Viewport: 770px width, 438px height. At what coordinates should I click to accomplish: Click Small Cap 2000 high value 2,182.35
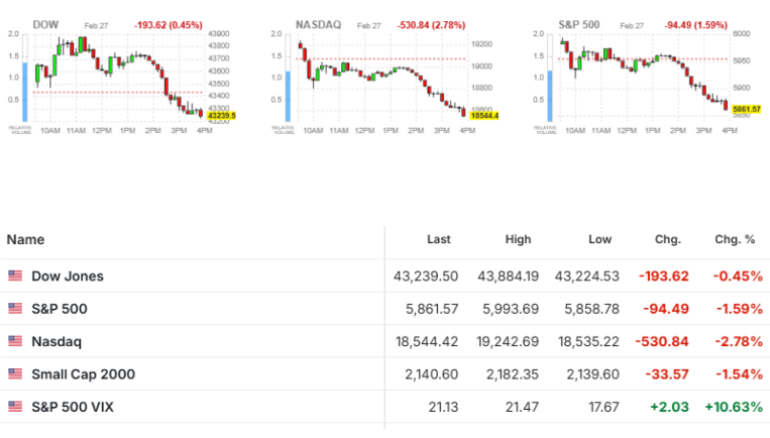[x=512, y=375]
